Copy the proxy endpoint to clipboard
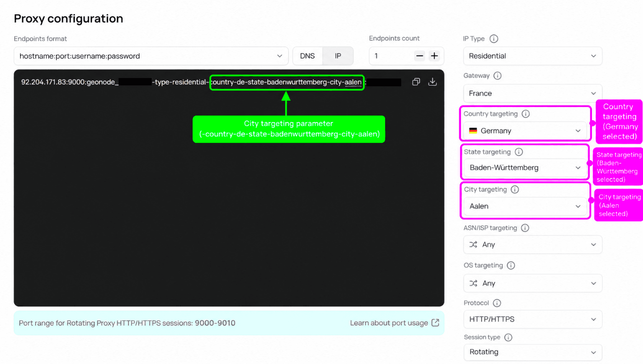643x364 pixels. coord(416,82)
